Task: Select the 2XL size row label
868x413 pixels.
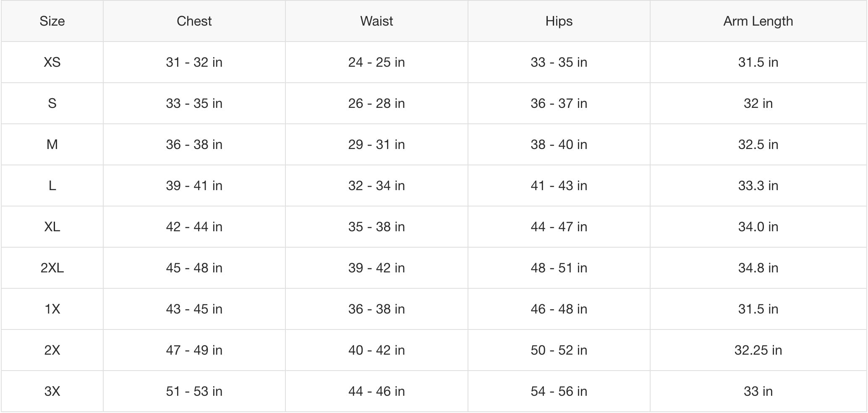Action: click(x=52, y=268)
